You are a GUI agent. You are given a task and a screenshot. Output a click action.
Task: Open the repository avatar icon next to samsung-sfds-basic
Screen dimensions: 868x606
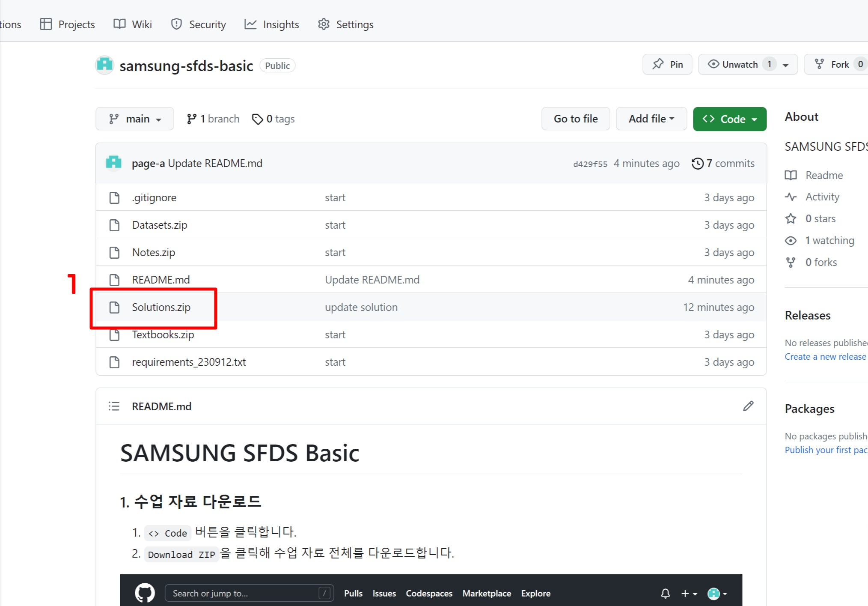click(x=104, y=65)
